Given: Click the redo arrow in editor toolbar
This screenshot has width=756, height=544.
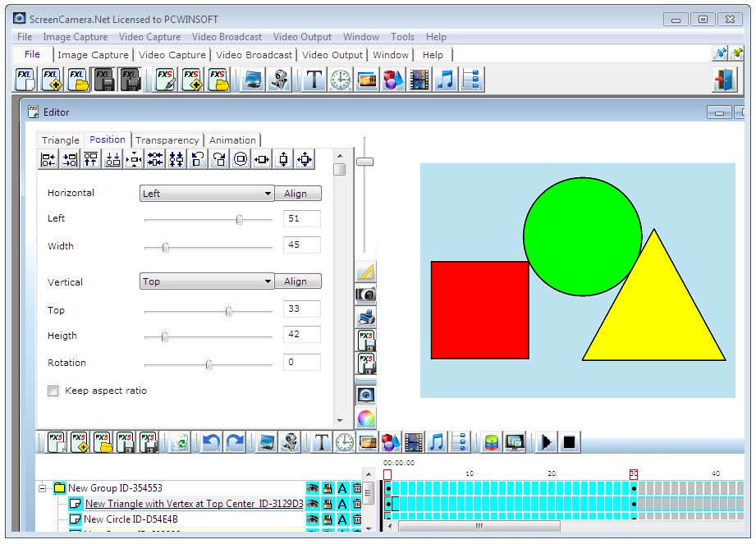Looking at the screenshot, I should click(235, 442).
